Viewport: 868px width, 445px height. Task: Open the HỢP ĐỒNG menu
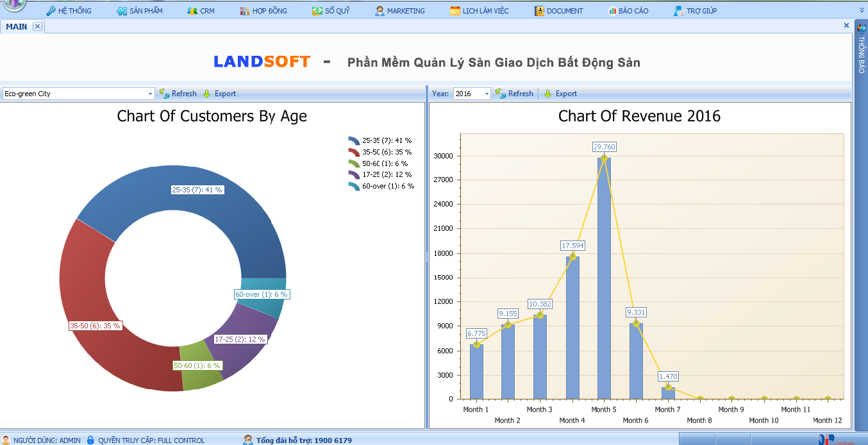[263, 11]
